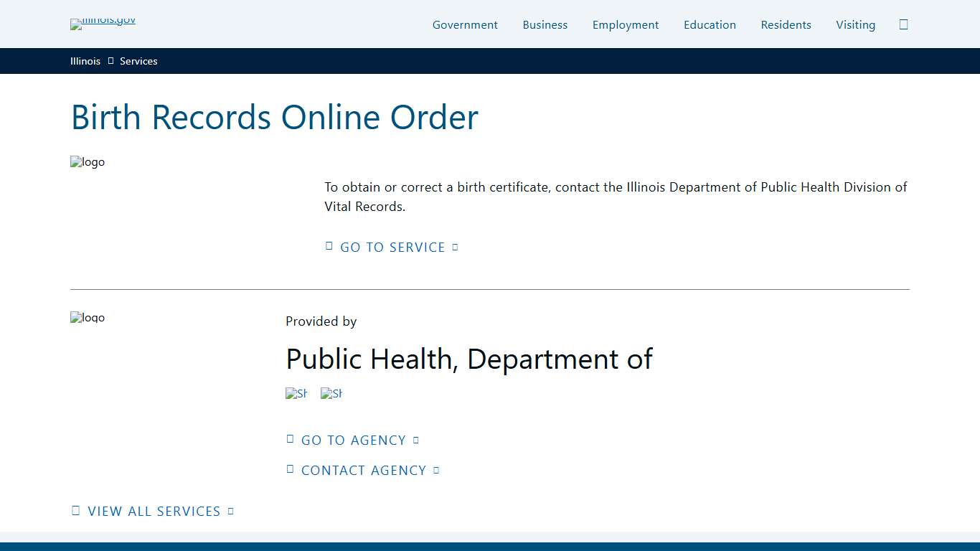Screen dimensions: 980x551
Task: Open the Education navigation item
Action: coord(710,24)
